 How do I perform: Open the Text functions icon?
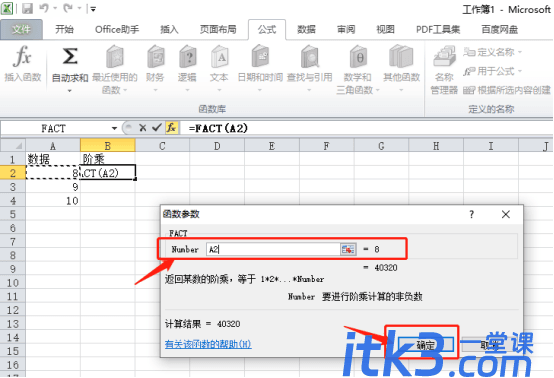click(219, 57)
